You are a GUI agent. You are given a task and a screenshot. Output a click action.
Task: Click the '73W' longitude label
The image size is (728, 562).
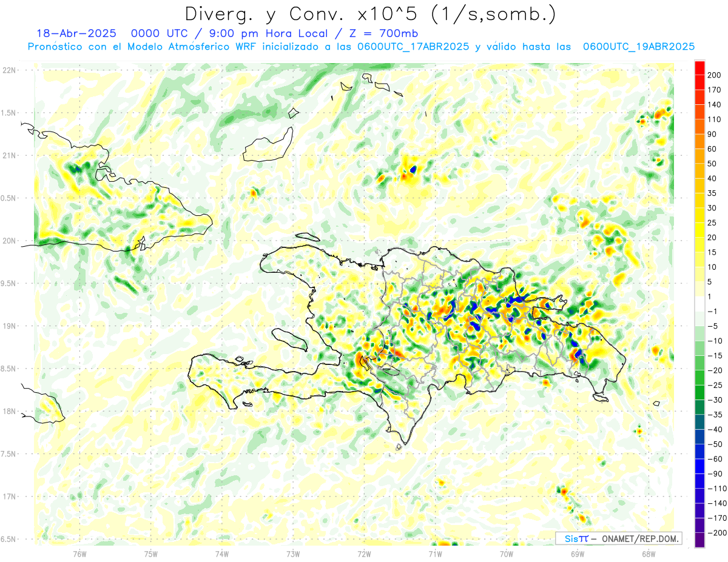pyautogui.click(x=293, y=554)
